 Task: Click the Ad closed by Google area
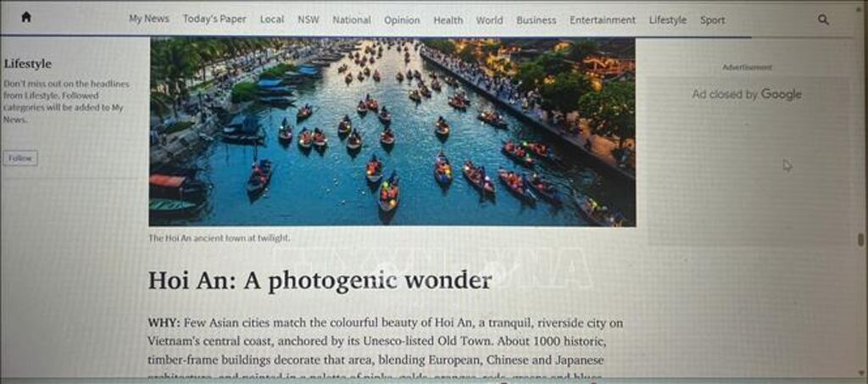click(x=746, y=95)
